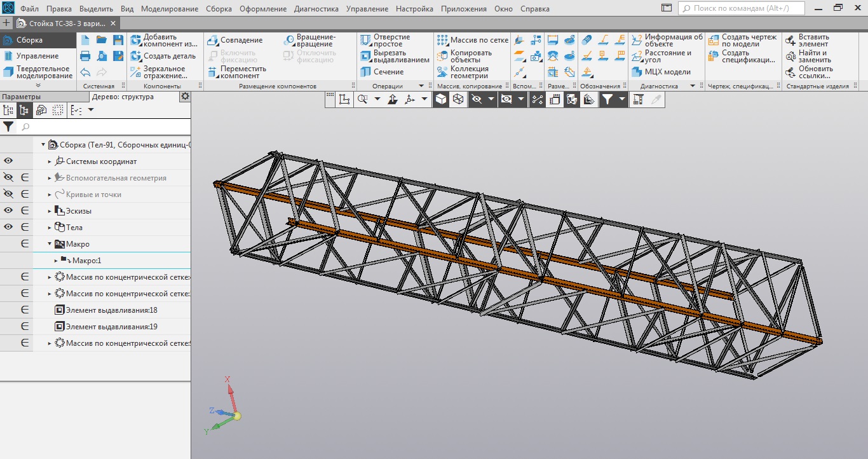Click the Open file folder icon
Screen dimensions: 868x459
click(102, 39)
